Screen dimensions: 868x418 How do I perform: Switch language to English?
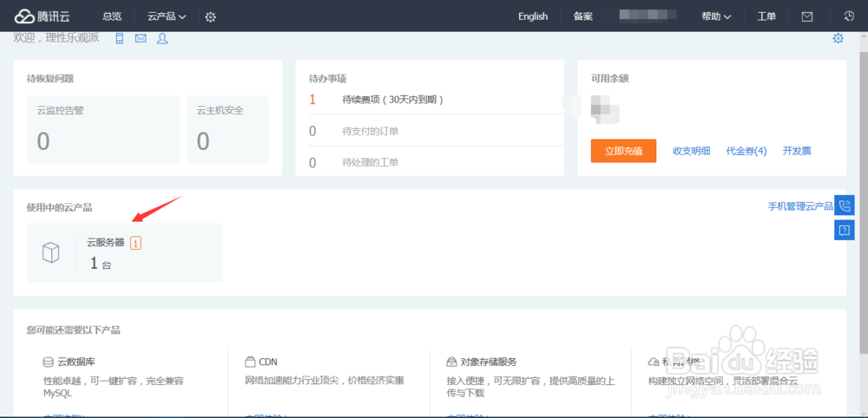pos(533,16)
